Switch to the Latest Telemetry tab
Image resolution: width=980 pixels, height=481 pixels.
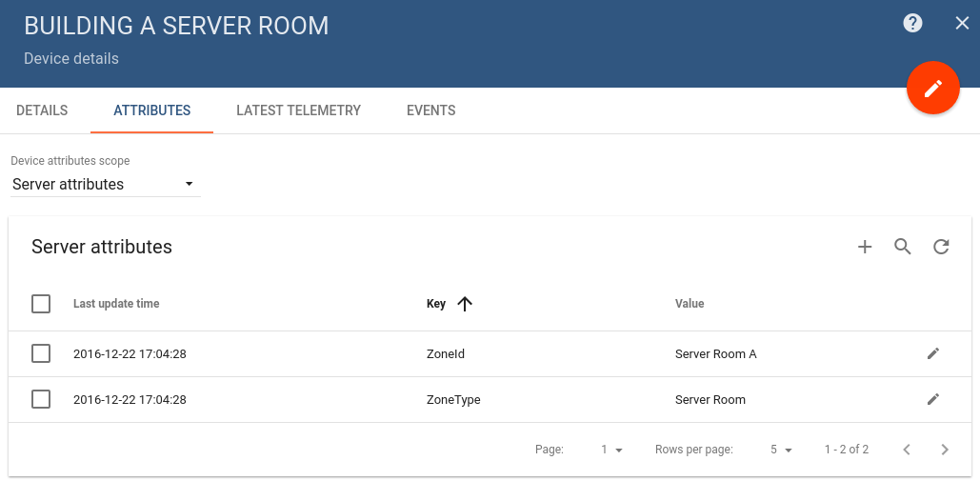point(298,110)
